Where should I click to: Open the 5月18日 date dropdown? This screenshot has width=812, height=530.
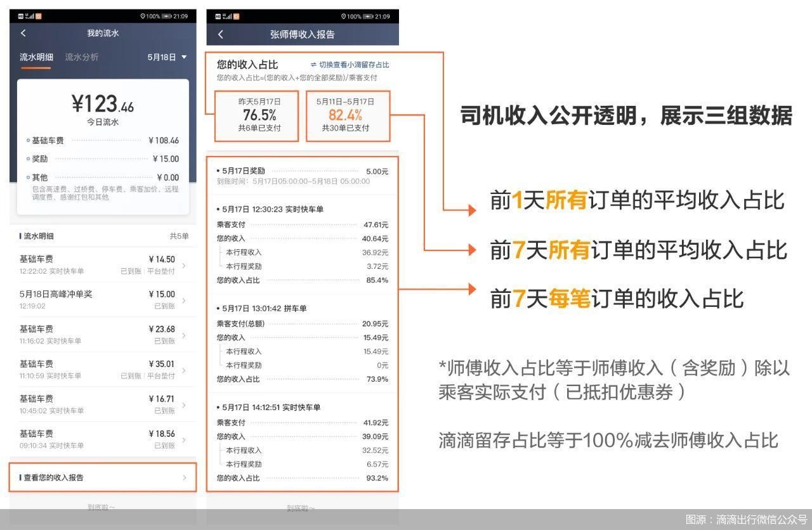(x=167, y=57)
